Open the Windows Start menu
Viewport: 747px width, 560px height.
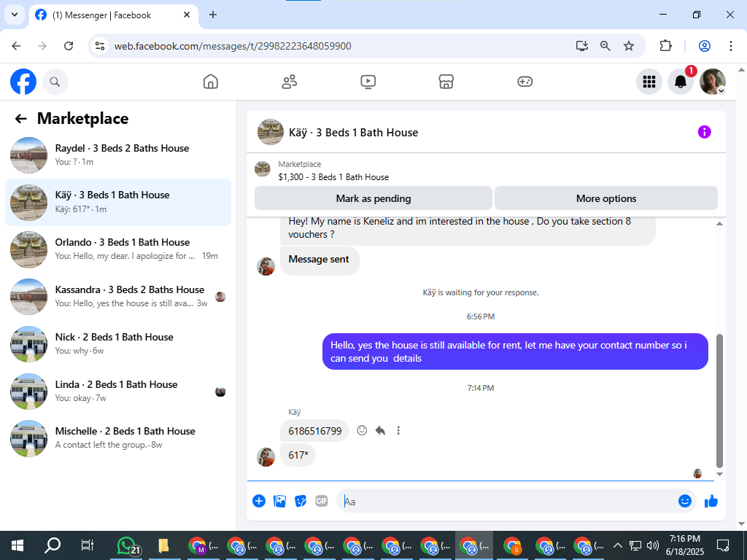click(x=18, y=545)
